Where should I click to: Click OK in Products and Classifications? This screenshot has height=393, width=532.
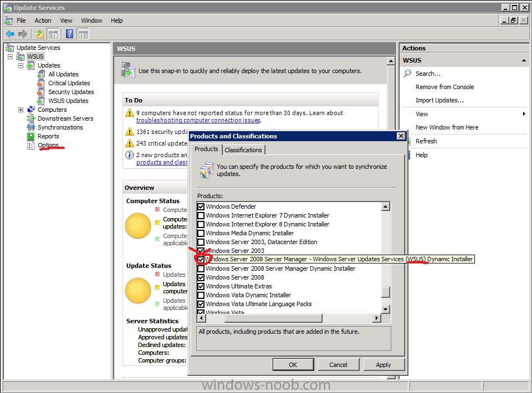(x=293, y=365)
